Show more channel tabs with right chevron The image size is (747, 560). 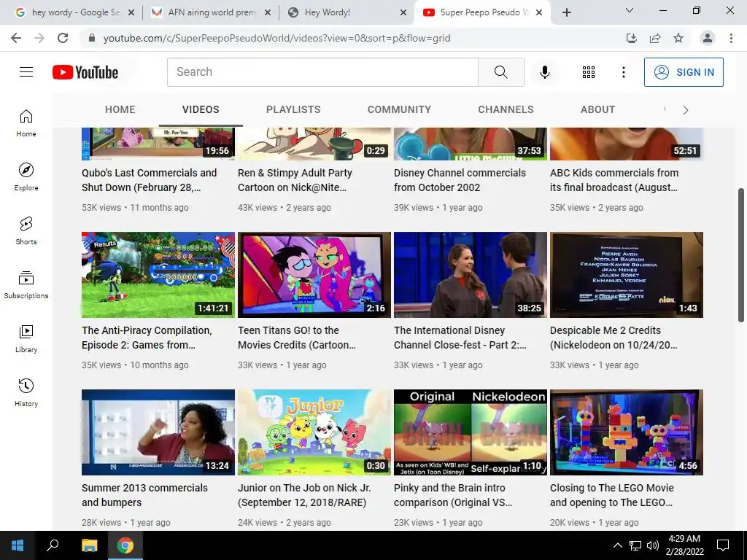pyautogui.click(x=685, y=110)
